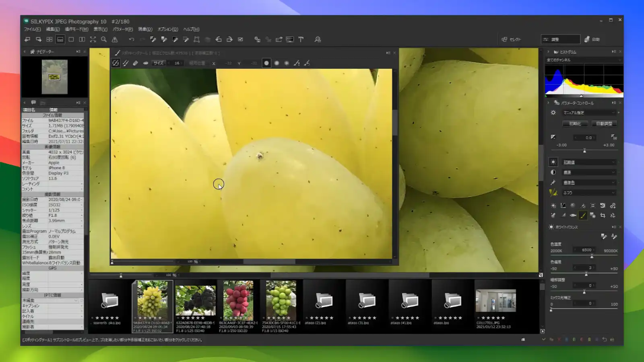The height and width of the screenshot is (362, 644).
Task: Select the magnifier zoom tool in toolbar
Action: [104, 39]
